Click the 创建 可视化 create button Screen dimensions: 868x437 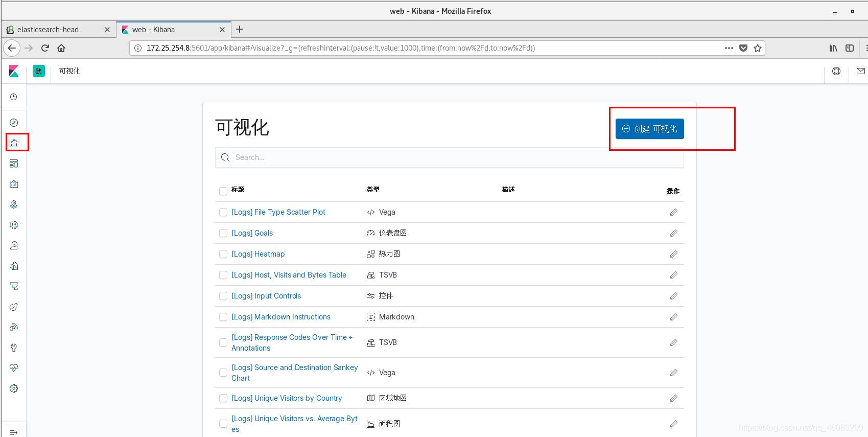coord(649,129)
